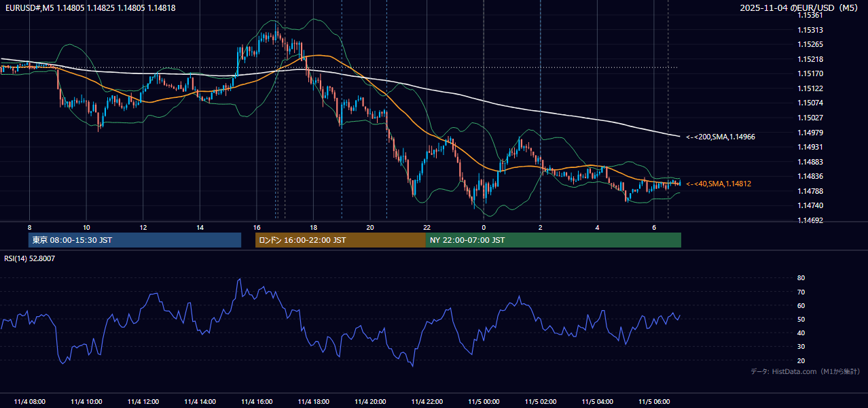Image resolution: width=868 pixels, height=408 pixels.
Task: Select the NY 22:00-07:00 JST session bar
Action: 554,240
